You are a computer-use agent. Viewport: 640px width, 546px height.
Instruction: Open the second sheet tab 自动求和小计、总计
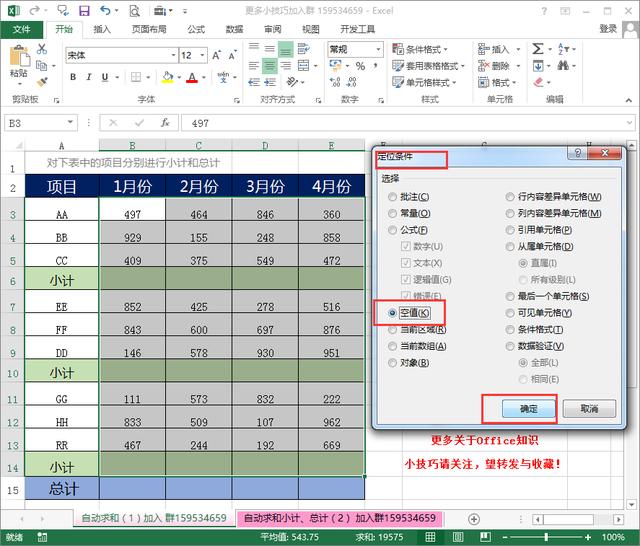(x=339, y=518)
